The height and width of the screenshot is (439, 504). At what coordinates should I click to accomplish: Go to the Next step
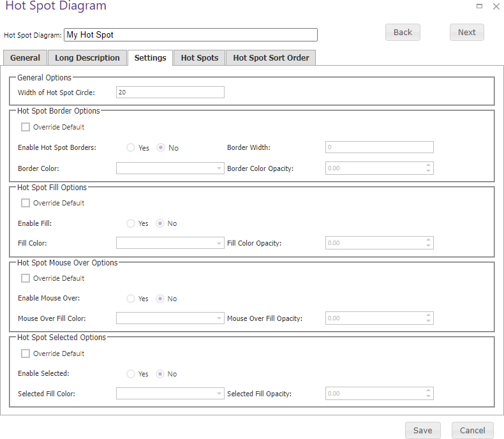tap(467, 32)
